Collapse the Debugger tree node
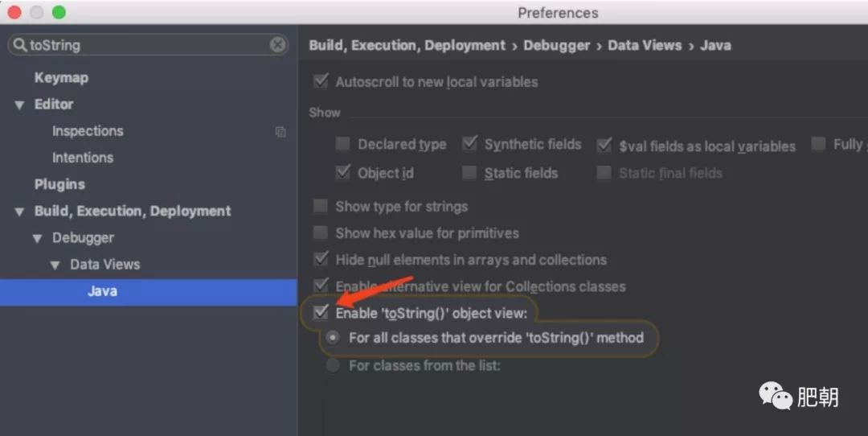Image resolution: width=868 pixels, height=436 pixels. click(x=37, y=239)
